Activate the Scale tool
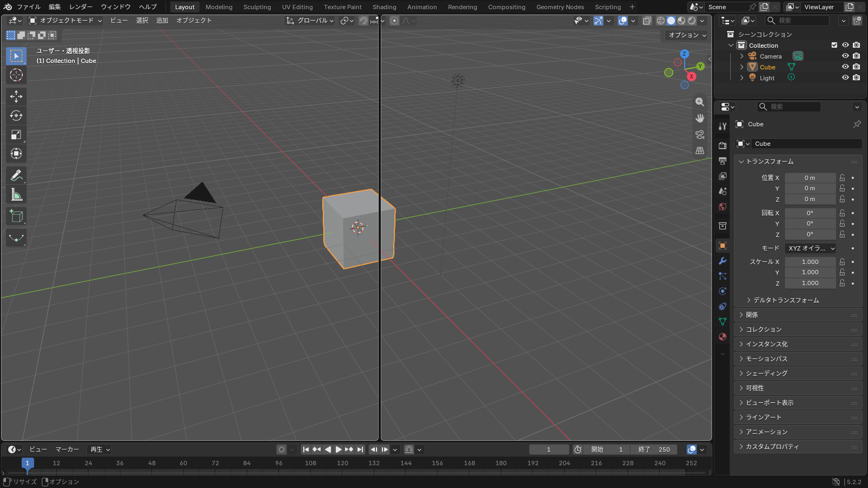The width and height of the screenshot is (868, 488). [16, 134]
